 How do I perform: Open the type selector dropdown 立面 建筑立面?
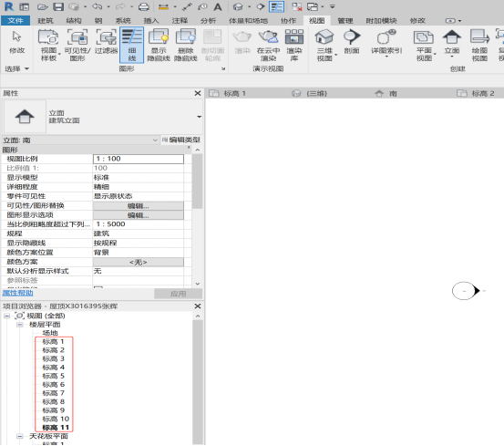click(200, 117)
